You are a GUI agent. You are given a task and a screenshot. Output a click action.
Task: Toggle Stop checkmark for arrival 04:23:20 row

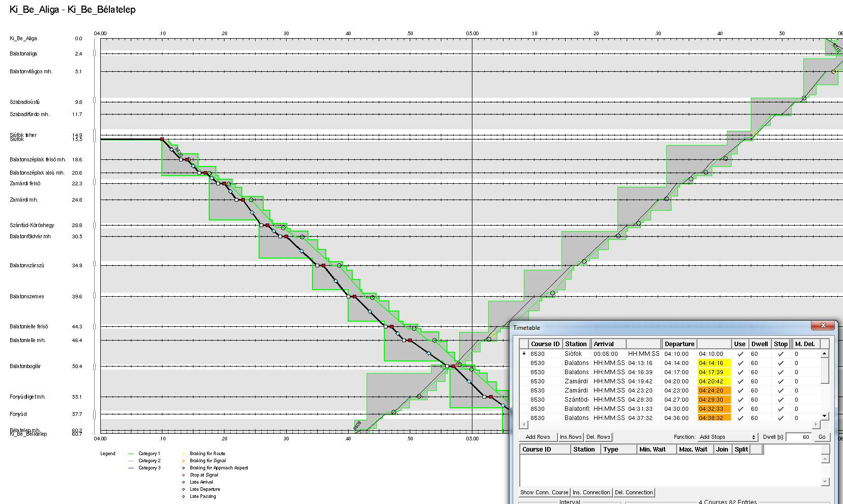pyautogui.click(x=780, y=390)
